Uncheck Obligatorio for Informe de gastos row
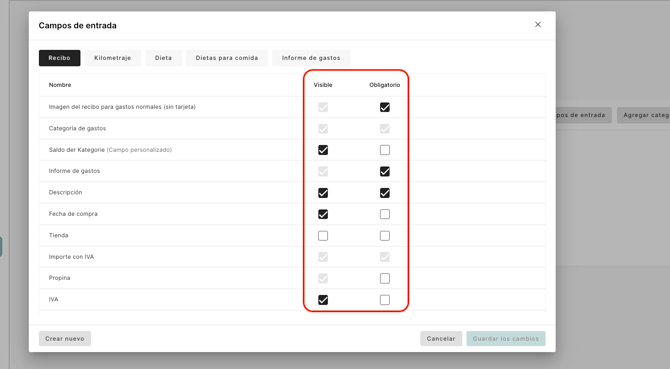 tap(385, 171)
